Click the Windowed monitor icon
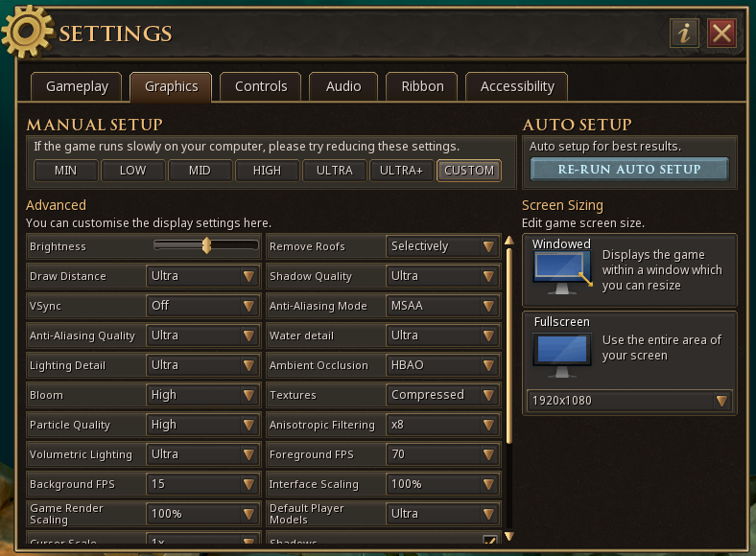 click(561, 273)
